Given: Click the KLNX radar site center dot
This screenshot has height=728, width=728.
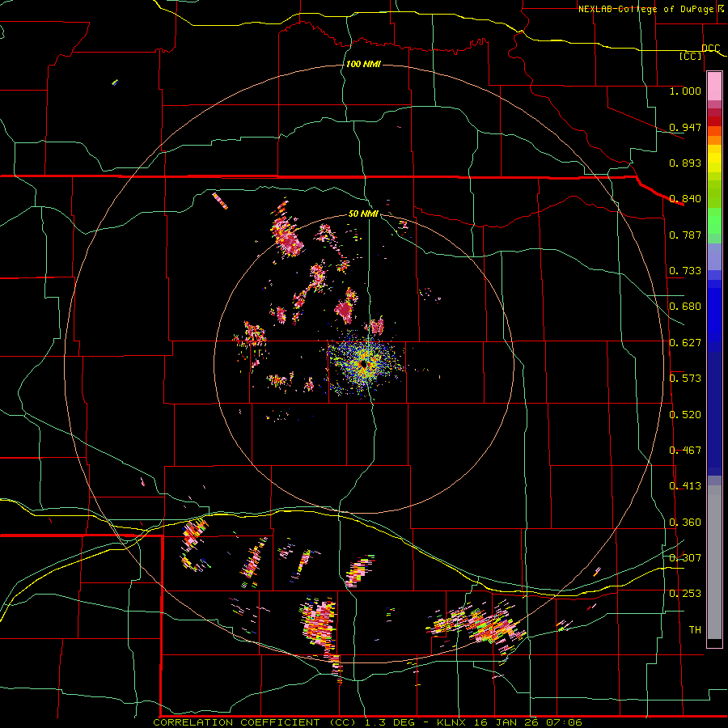Looking at the screenshot, I should (x=363, y=365).
